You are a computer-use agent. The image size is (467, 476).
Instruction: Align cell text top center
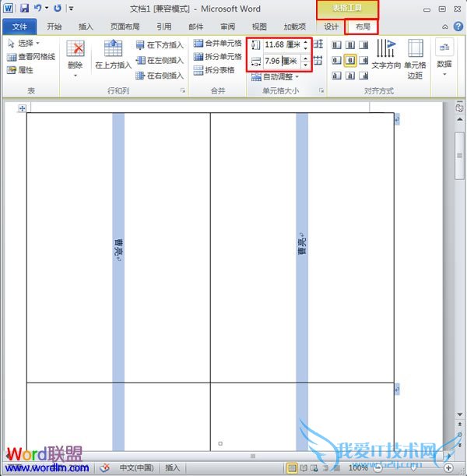pyautogui.click(x=350, y=45)
